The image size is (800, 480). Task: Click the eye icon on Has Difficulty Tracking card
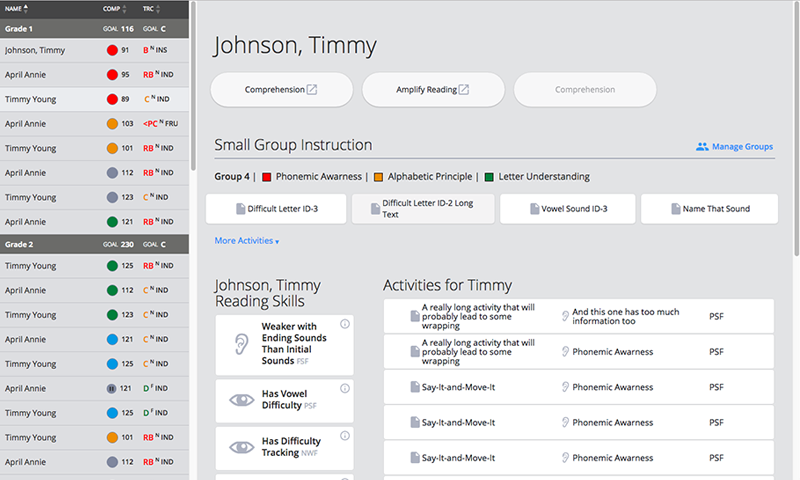(241, 447)
